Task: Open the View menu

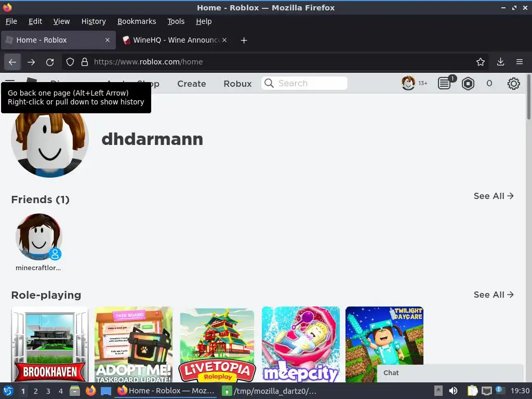Action: 61,21
